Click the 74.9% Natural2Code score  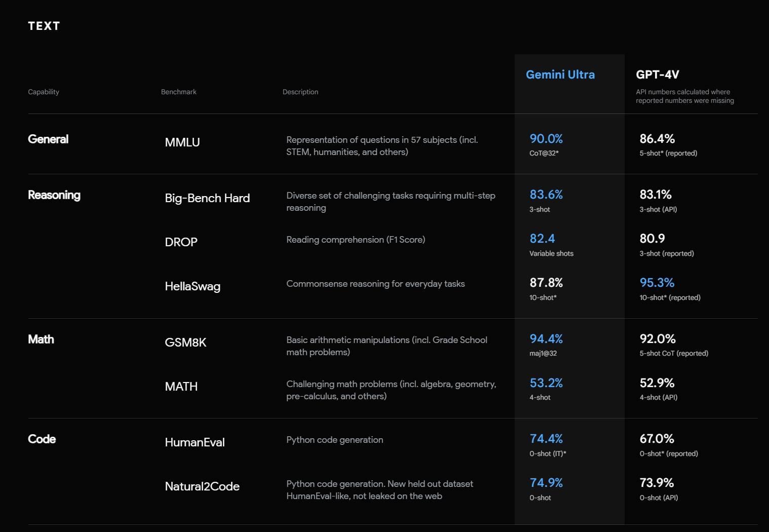tap(546, 483)
